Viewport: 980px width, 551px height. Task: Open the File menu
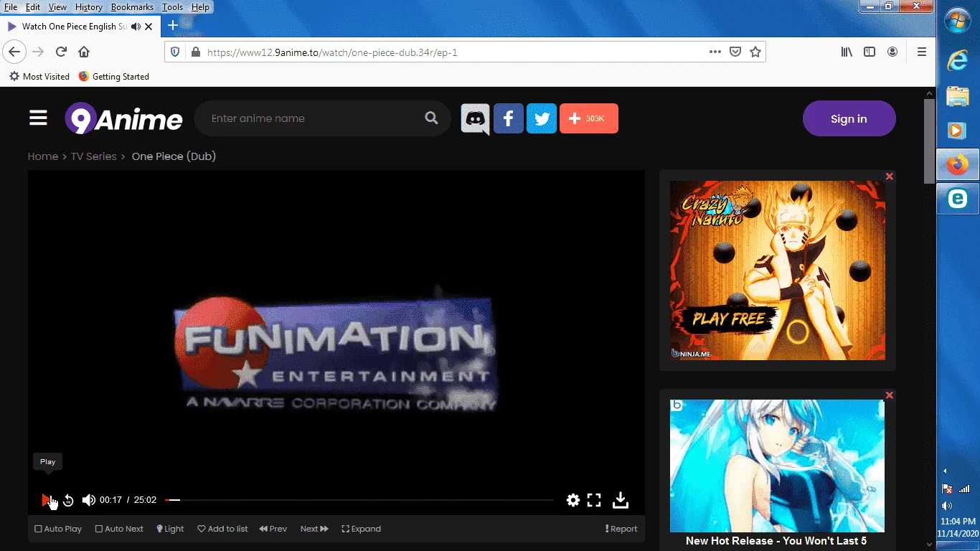pos(11,7)
